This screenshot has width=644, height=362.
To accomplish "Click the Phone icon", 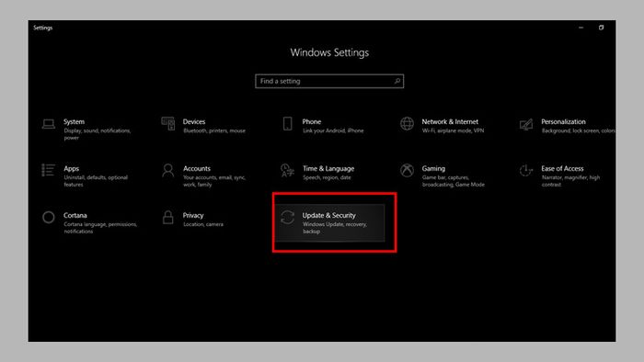I will 287,123.
